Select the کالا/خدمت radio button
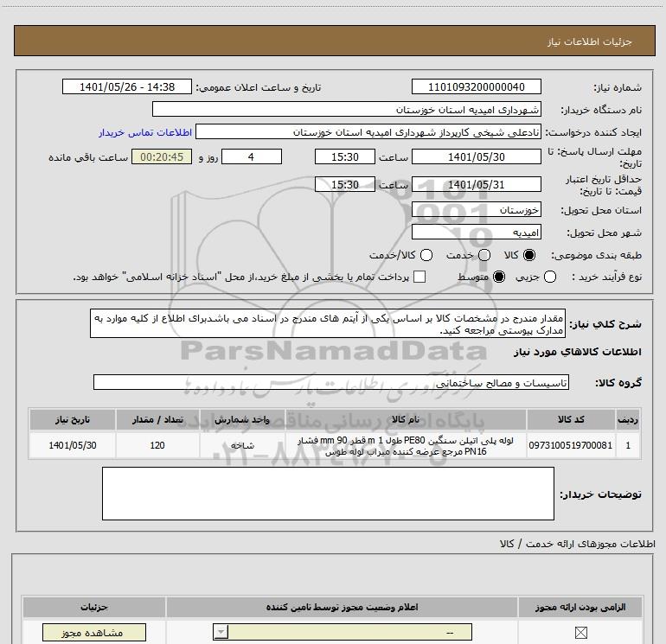Screen dimensions: 666x644 pyautogui.click(x=426, y=255)
